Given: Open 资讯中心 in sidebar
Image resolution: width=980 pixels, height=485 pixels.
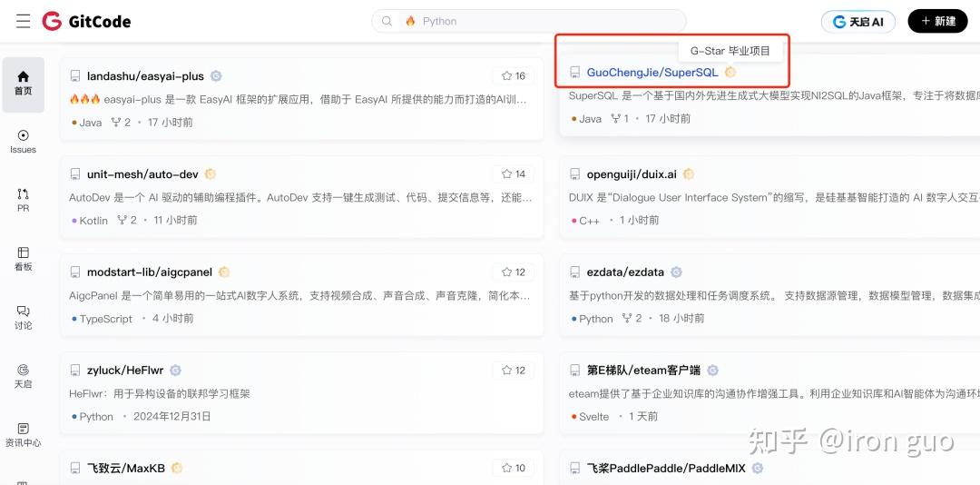Looking at the screenshot, I should coord(23,435).
